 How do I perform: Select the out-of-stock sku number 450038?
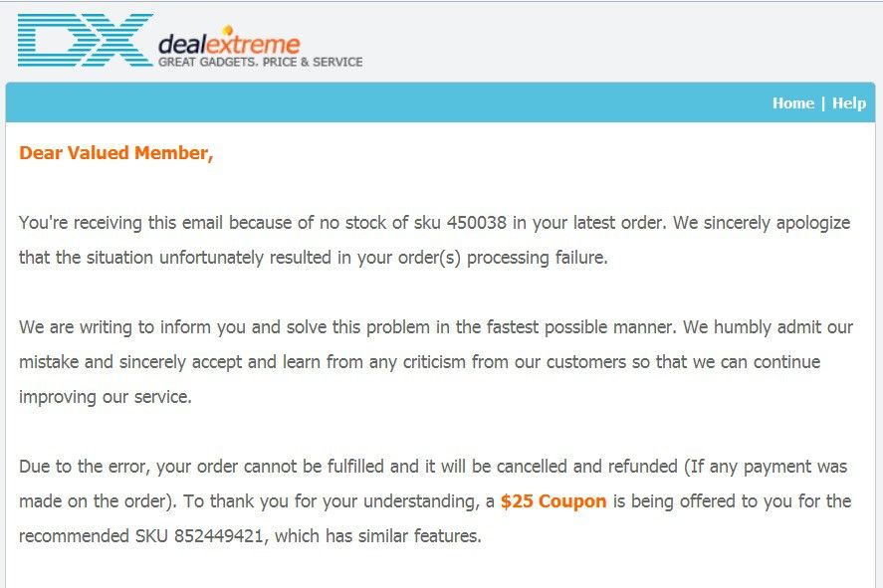click(x=477, y=222)
